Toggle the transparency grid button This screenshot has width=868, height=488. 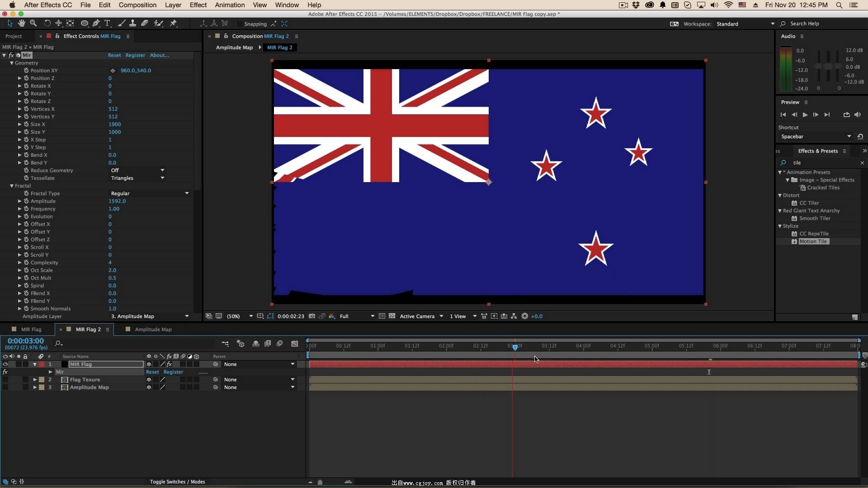pos(392,316)
